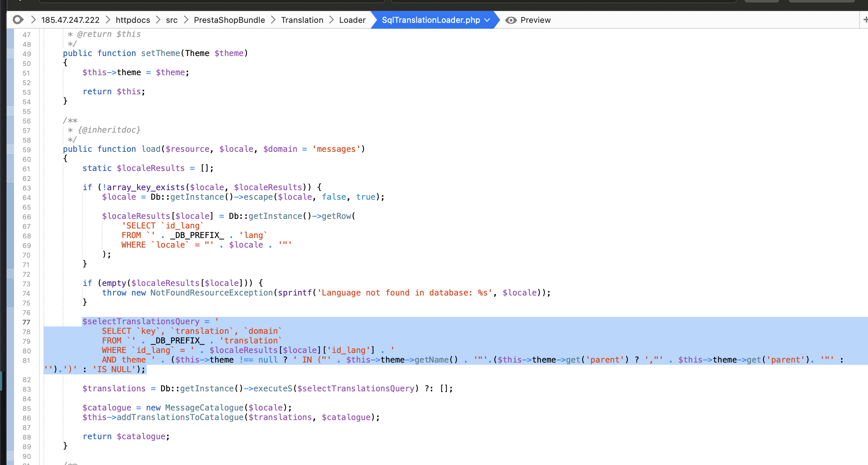Image resolution: width=868 pixels, height=465 pixels.
Task: Click the Preview eye icon
Action: (x=511, y=20)
